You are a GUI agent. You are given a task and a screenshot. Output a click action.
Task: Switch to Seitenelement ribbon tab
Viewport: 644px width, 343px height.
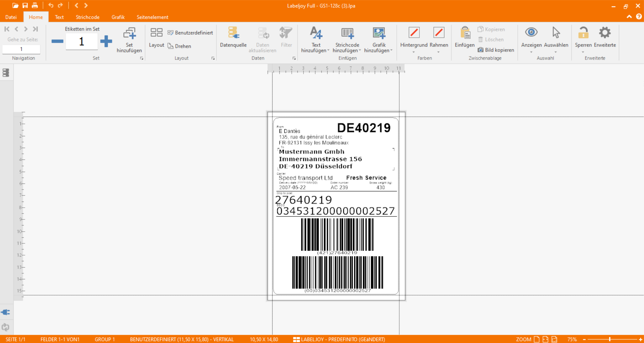[x=152, y=17]
